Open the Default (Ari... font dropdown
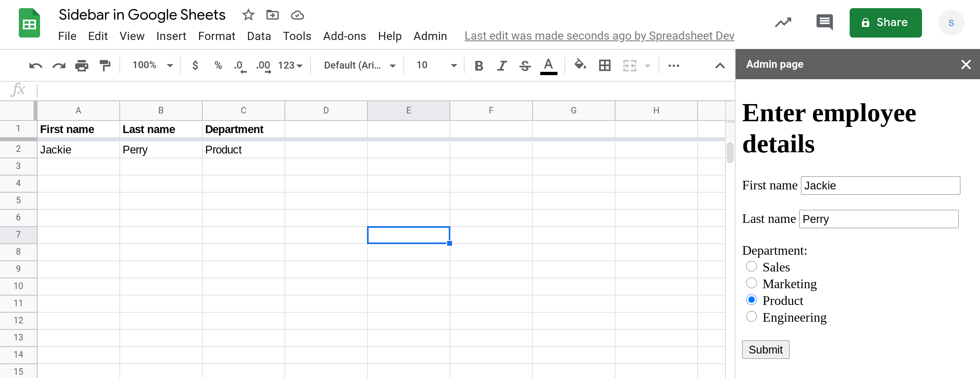 (360, 65)
